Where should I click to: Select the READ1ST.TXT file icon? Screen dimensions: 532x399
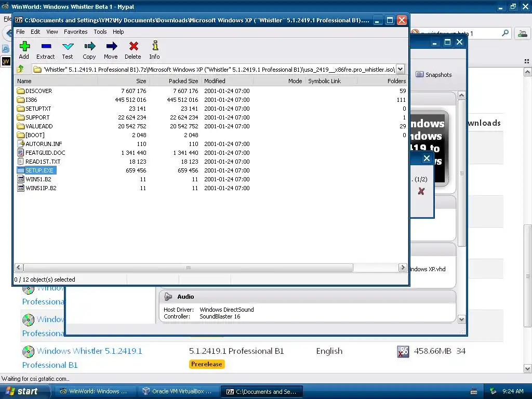pos(21,162)
